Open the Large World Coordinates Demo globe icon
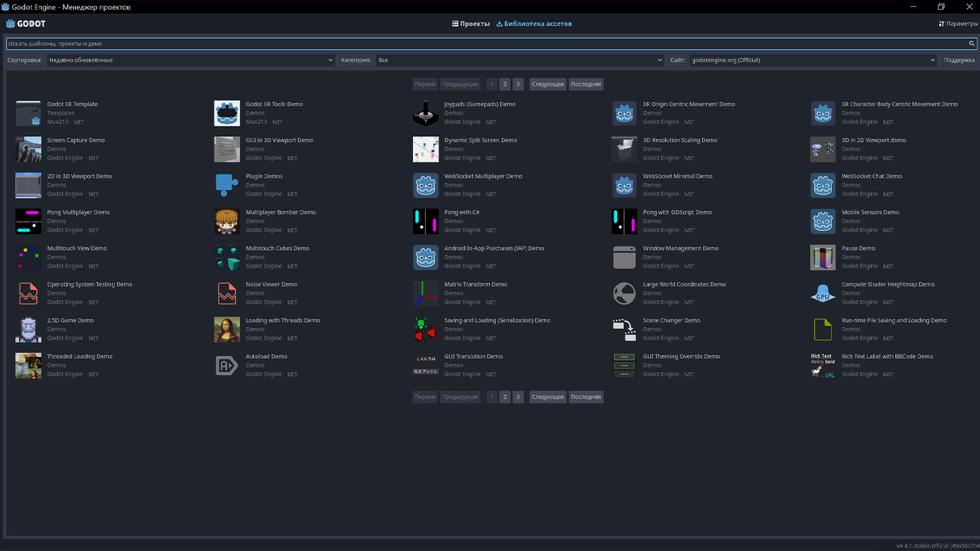Viewport: 980px width, 551px height. [x=624, y=293]
